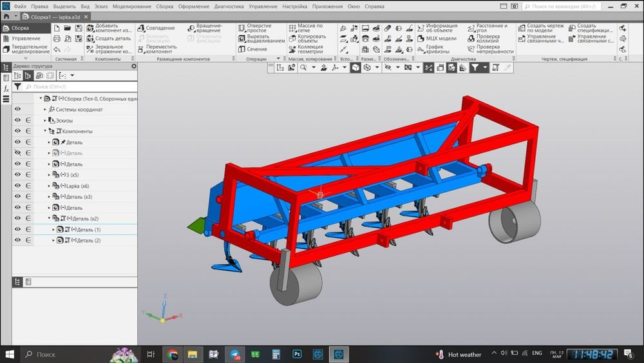The height and width of the screenshot is (363, 644).
Task: Toggle visibility of Системы координат
Action: 17,110
